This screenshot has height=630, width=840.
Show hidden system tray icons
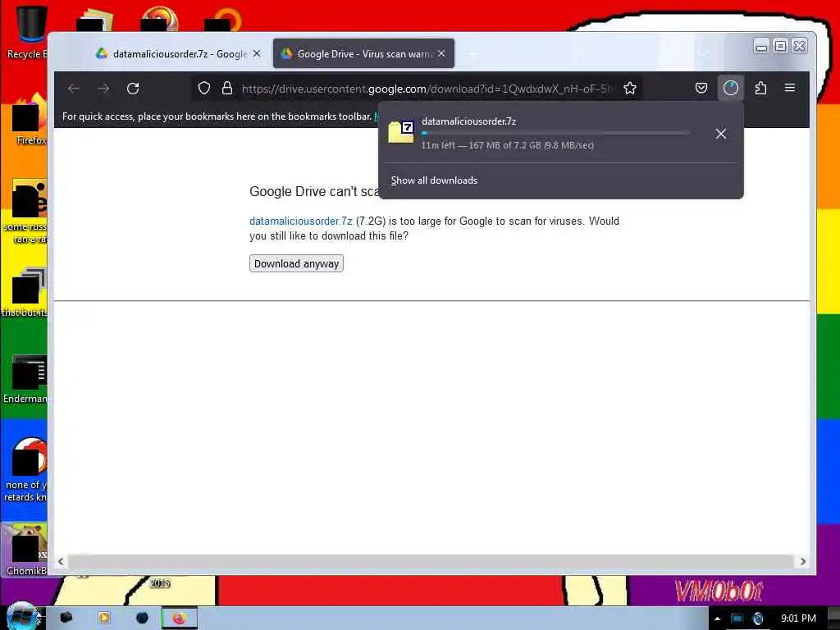click(717, 619)
